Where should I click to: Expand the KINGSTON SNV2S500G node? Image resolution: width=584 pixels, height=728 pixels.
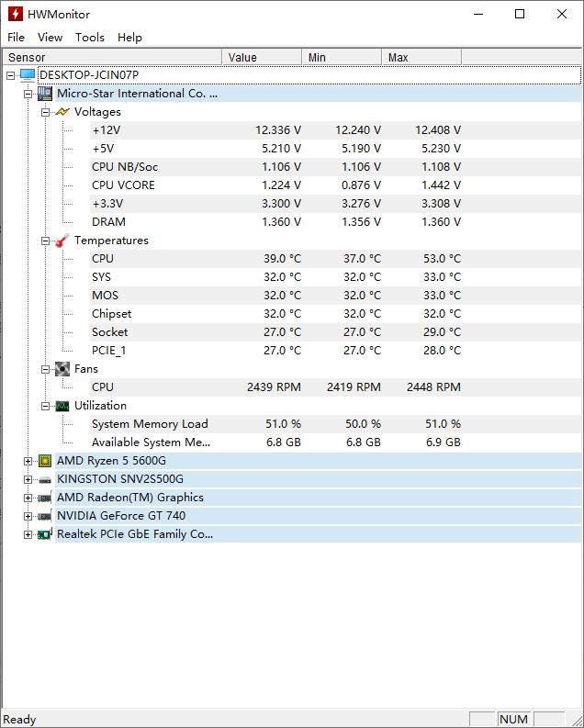28,479
